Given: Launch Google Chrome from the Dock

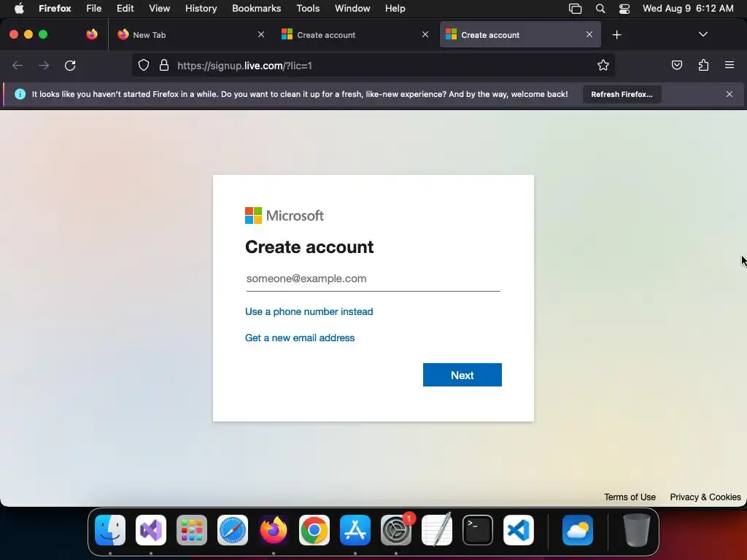Looking at the screenshot, I should coord(314,530).
